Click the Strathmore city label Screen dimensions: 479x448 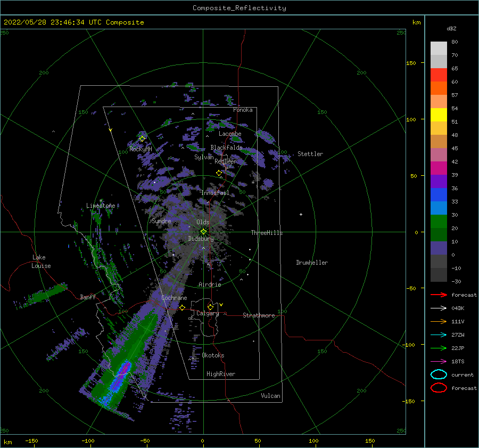click(x=259, y=315)
